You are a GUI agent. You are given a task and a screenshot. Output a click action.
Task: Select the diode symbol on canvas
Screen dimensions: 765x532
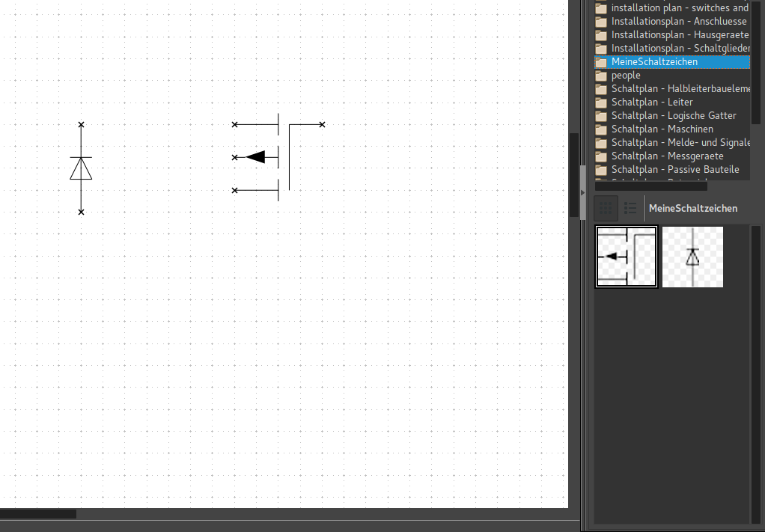[81, 168]
